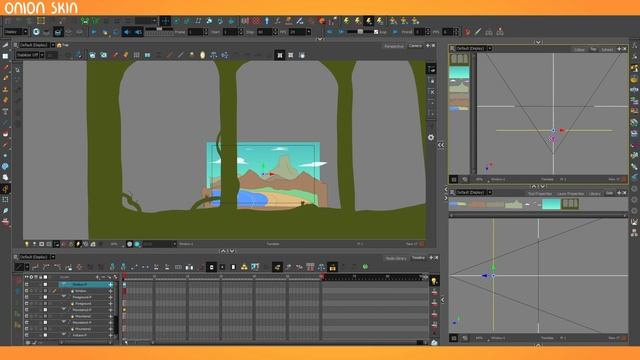This screenshot has height=360, width=640.
Task: Click the red end-of-scene marker on the Timeline ruler
Action: pyautogui.click(x=322, y=277)
